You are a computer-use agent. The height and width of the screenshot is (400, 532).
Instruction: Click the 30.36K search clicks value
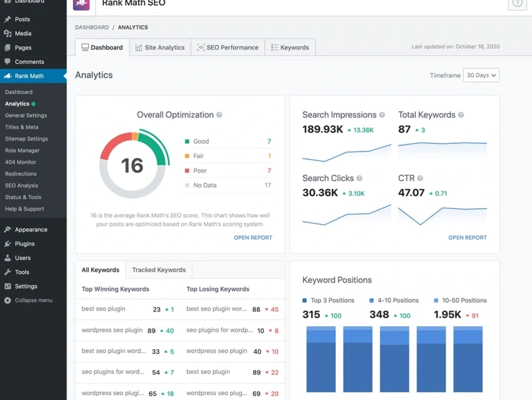pyautogui.click(x=320, y=193)
